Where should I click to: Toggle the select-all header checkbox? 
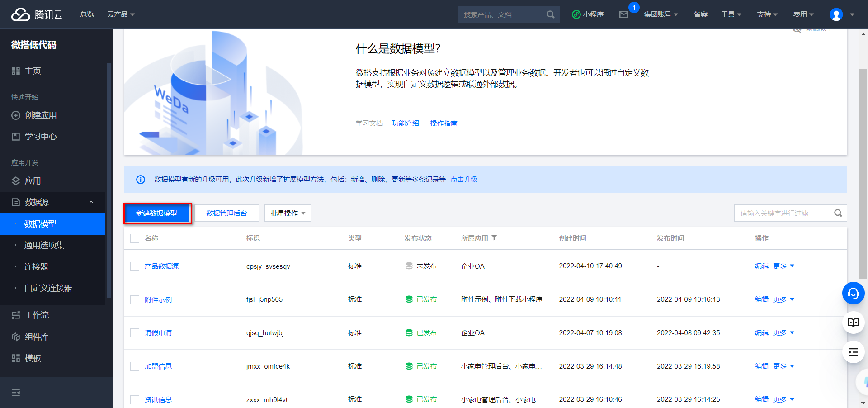(x=135, y=238)
